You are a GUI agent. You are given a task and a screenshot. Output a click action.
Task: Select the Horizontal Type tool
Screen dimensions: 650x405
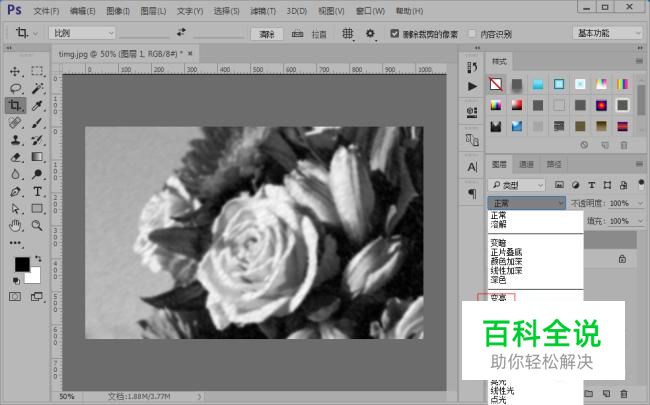(37, 192)
